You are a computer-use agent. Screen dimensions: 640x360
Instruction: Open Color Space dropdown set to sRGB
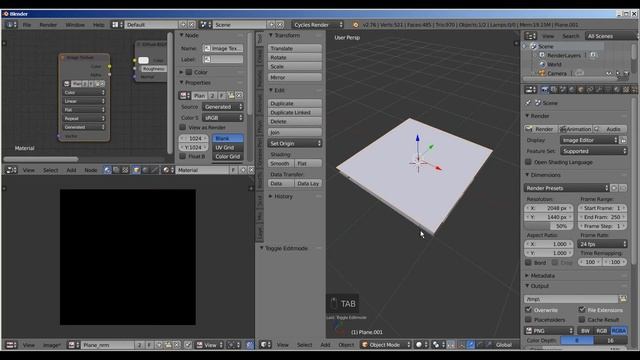click(x=223, y=118)
